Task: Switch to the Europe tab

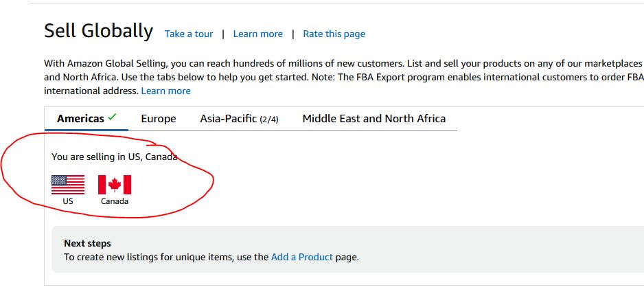Action: (x=159, y=119)
